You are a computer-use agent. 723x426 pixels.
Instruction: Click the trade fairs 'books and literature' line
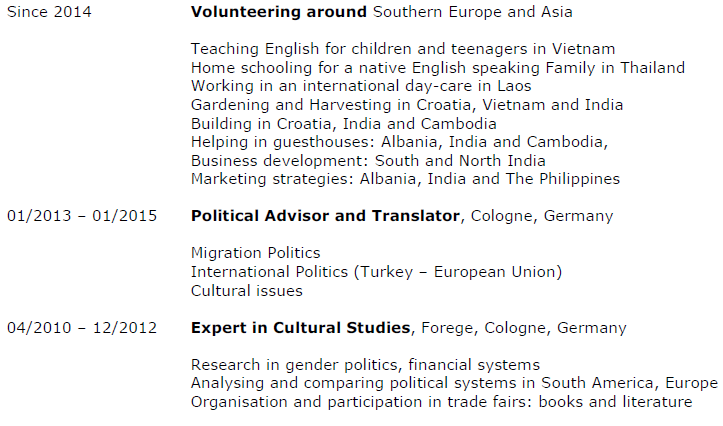point(441,402)
